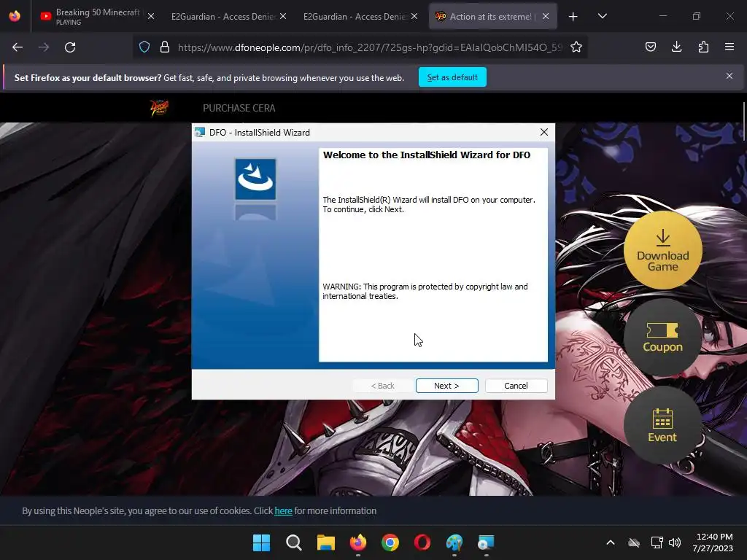Open the Coupon circle button
The width and height of the screenshot is (747, 560).
point(662,338)
